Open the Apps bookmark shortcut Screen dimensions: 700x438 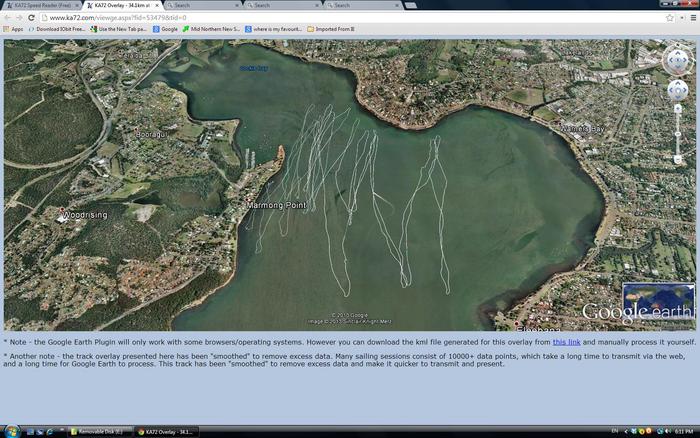point(13,29)
